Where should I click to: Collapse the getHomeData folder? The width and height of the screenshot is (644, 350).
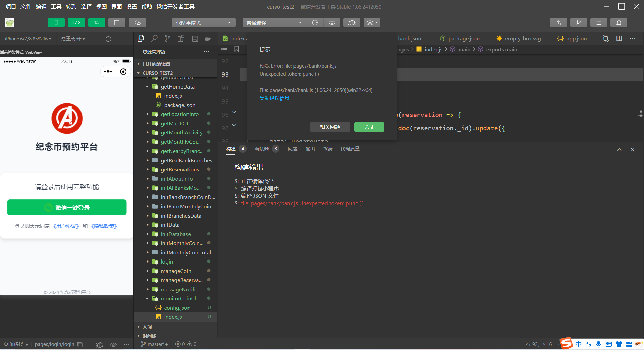[x=176, y=86]
